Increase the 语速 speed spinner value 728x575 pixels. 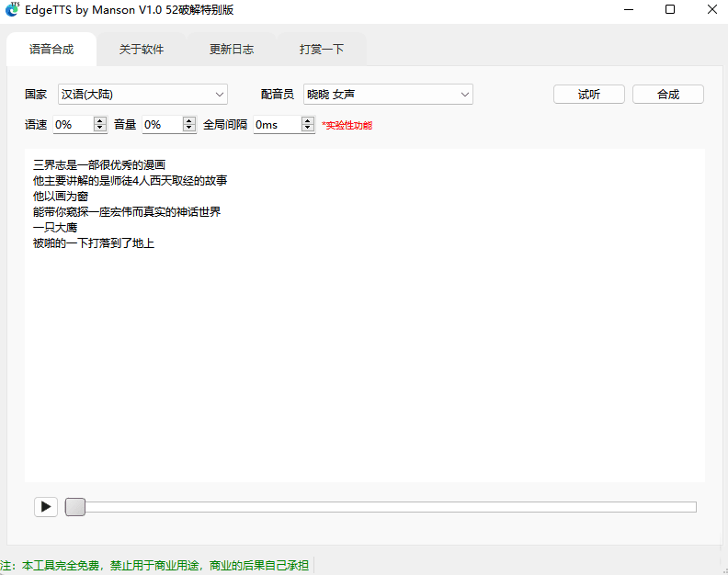pos(100,120)
